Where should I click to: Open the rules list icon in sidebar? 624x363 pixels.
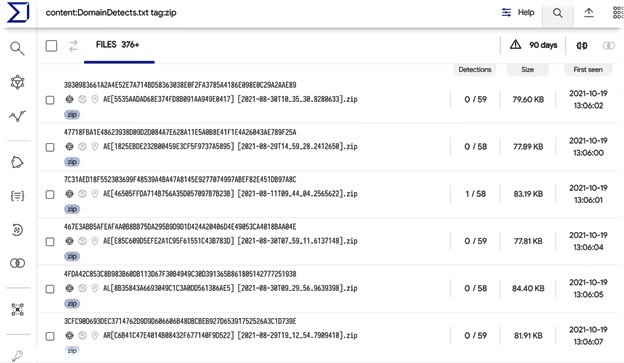click(17, 196)
